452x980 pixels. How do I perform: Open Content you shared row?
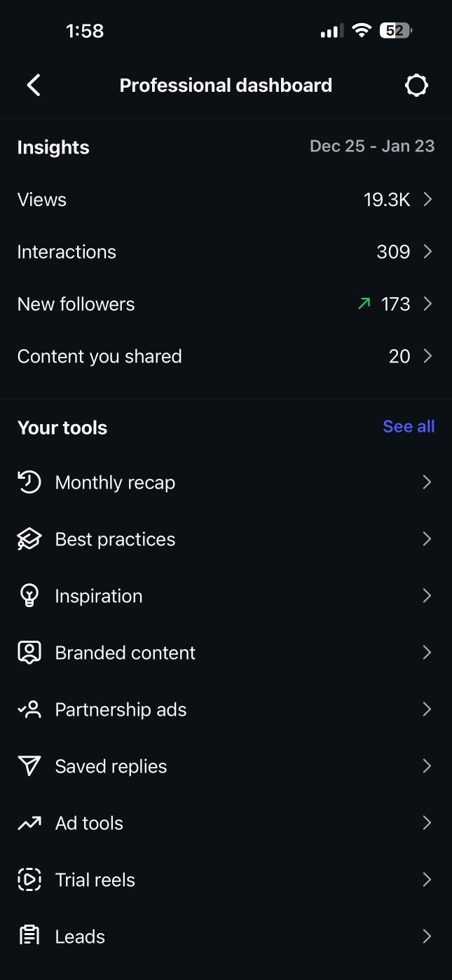pyautogui.click(x=100, y=356)
